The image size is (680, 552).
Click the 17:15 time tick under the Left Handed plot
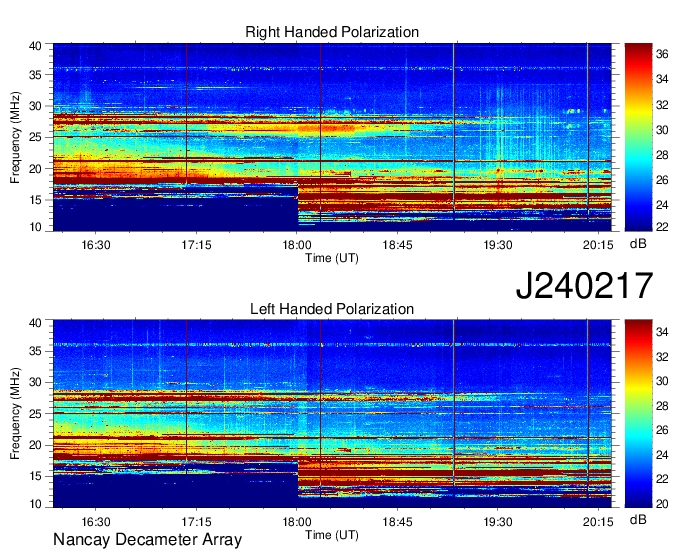point(196,522)
